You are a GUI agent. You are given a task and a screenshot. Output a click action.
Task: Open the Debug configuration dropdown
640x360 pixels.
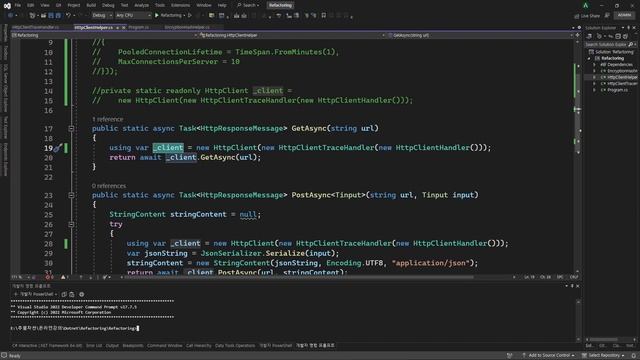[102, 16]
